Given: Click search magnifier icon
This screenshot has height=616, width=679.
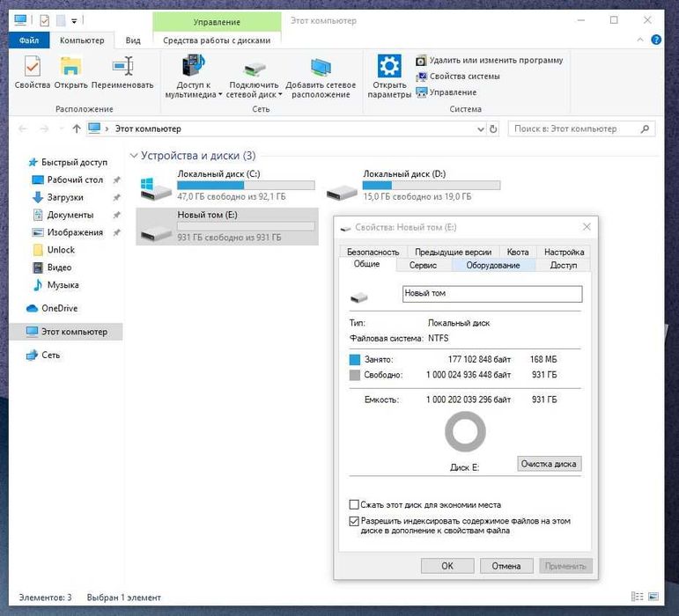Looking at the screenshot, I should [x=645, y=128].
